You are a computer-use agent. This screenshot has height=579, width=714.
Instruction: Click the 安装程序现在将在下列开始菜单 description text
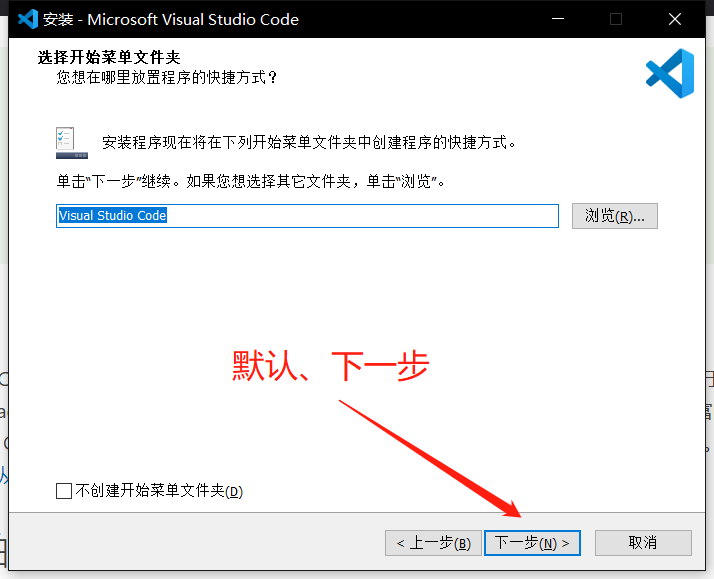pyautogui.click(x=309, y=142)
